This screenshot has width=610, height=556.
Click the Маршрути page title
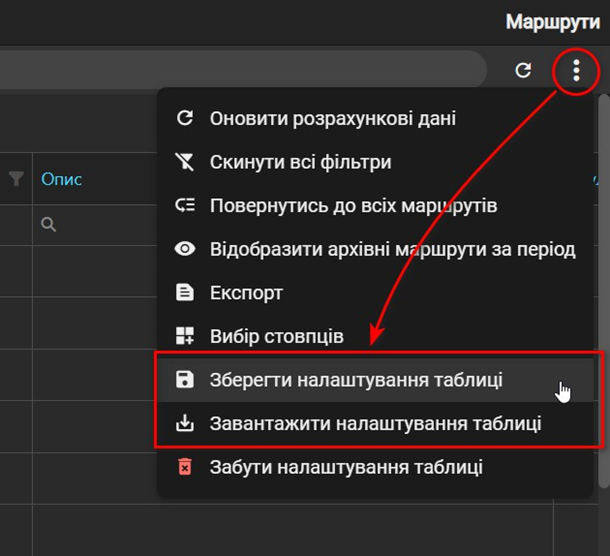[552, 22]
